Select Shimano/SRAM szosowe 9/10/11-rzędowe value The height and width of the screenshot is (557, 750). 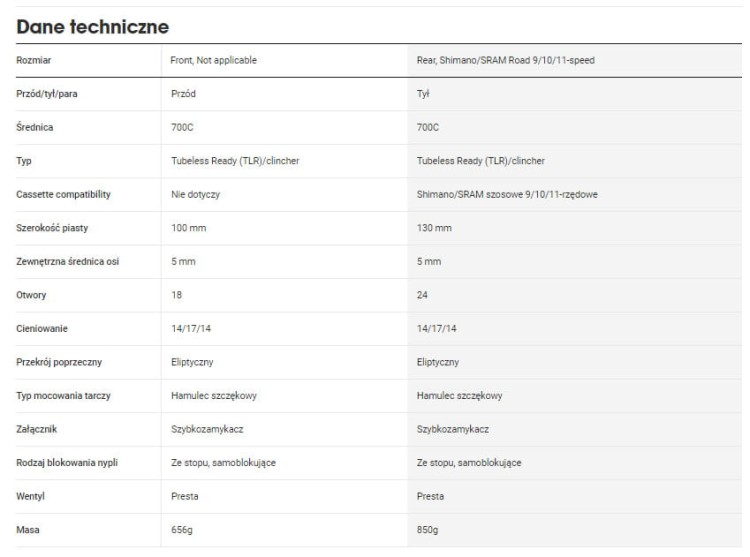pos(507,194)
